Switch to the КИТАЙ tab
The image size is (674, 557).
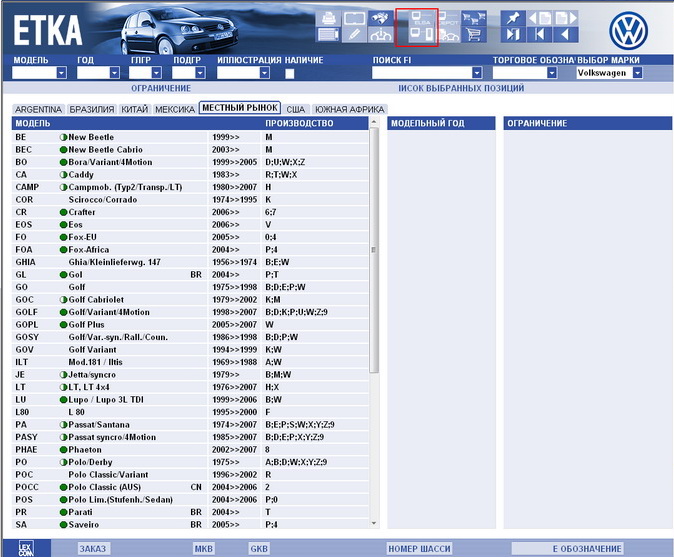pyautogui.click(x=135, y=109)
